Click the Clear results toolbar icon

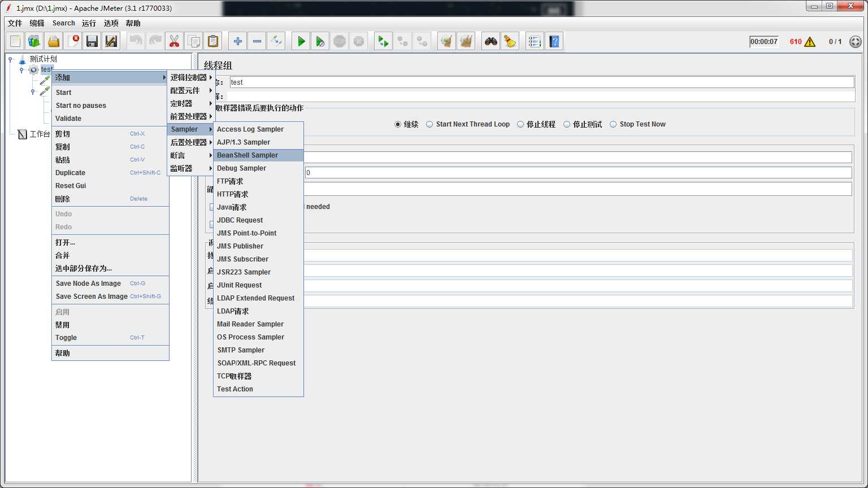click(447, 41)
